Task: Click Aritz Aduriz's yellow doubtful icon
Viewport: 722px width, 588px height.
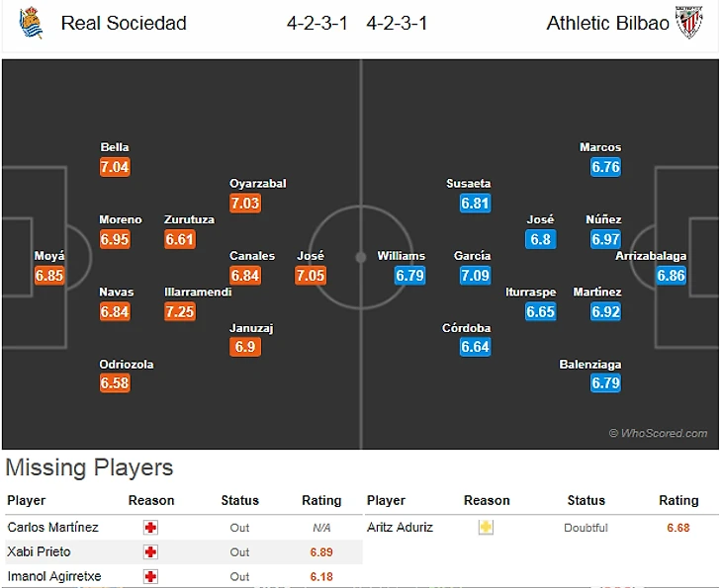Action: pos(486,528)
